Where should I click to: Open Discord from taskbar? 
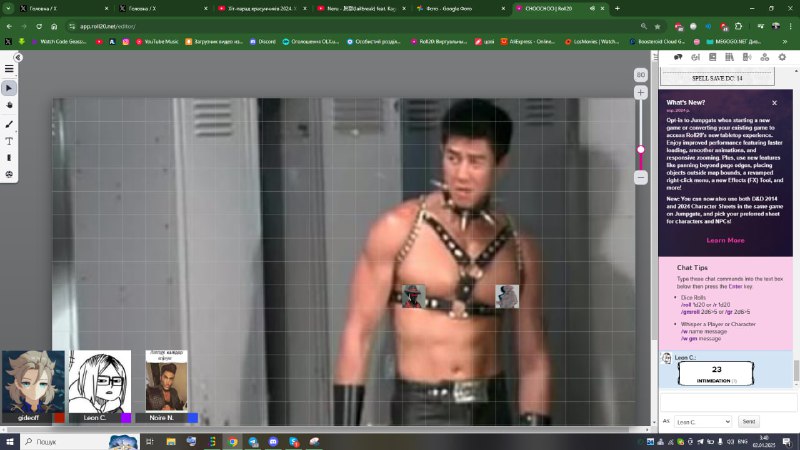[x=273, y=441]
